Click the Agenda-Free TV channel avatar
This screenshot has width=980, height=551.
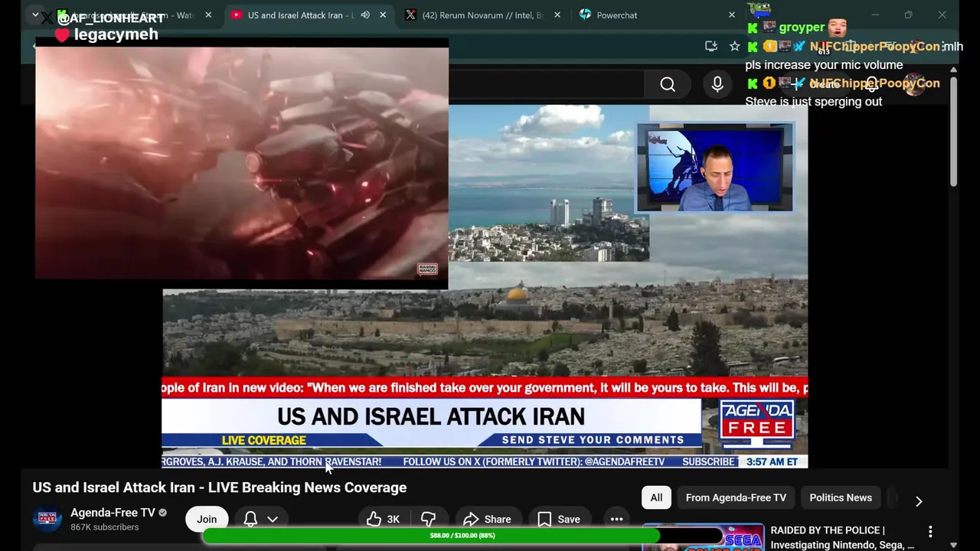47,519
